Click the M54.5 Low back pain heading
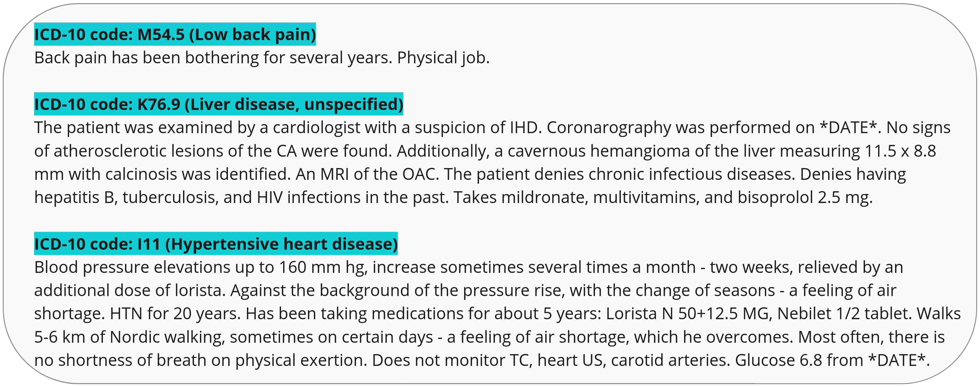The image size is (980, 387). tap(175, 34)
